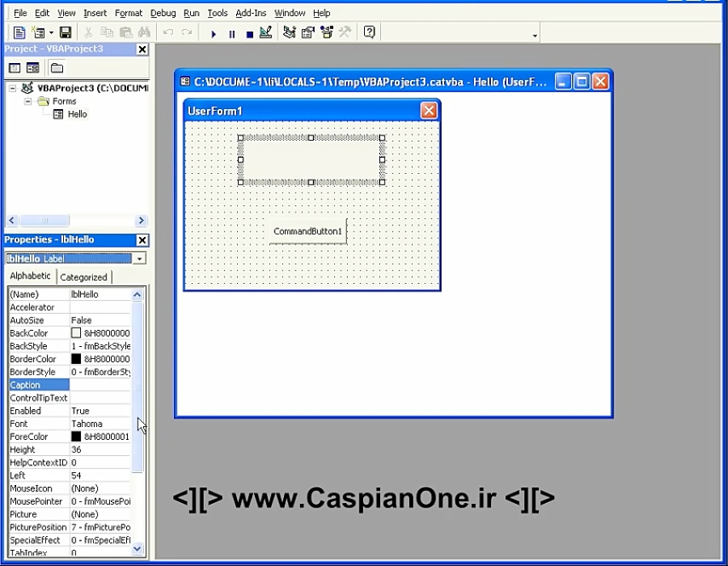
Task: Open the Design Mode toolbar icon
Action: [x=266, y=32]
